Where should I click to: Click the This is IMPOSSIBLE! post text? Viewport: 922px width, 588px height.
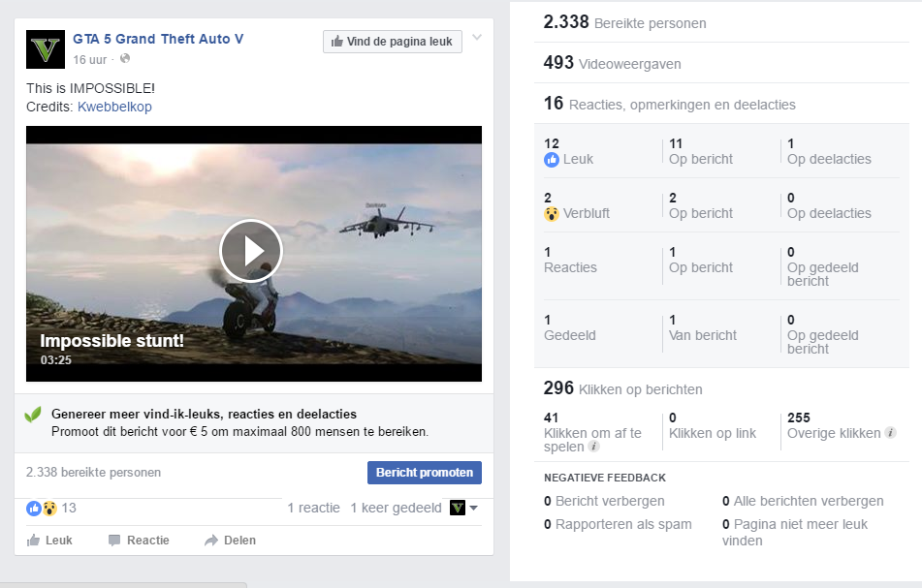click(90, 88)
